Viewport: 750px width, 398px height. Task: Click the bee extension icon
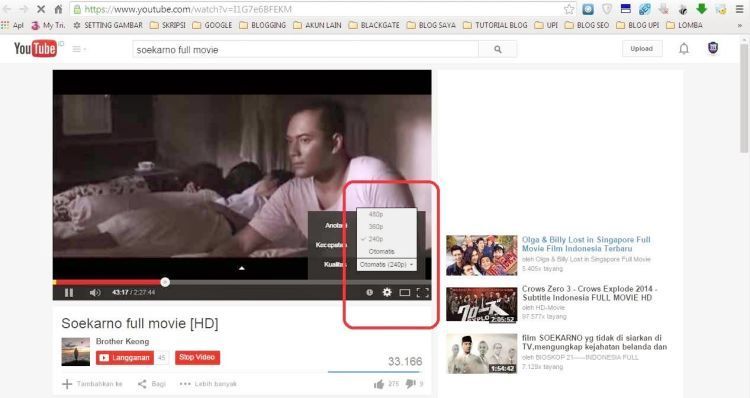pos(683,9)
